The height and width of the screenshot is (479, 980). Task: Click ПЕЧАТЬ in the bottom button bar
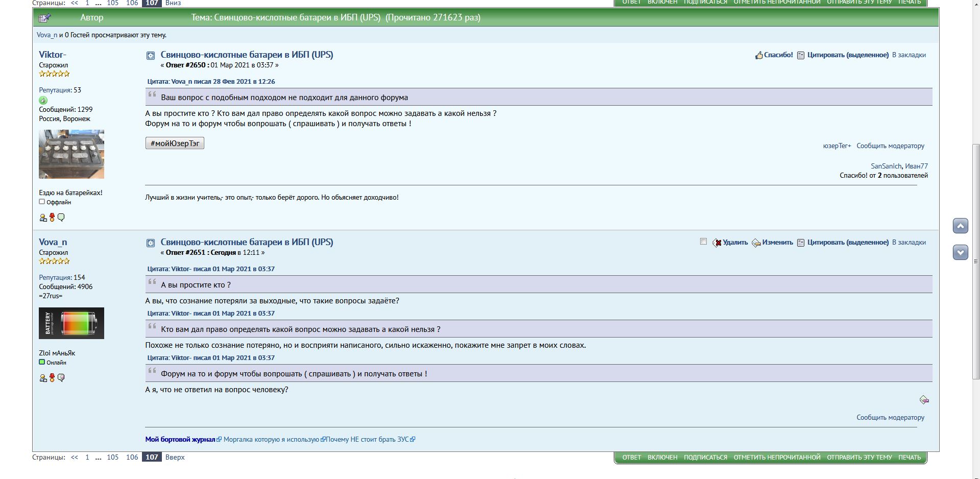pos(909,458)
